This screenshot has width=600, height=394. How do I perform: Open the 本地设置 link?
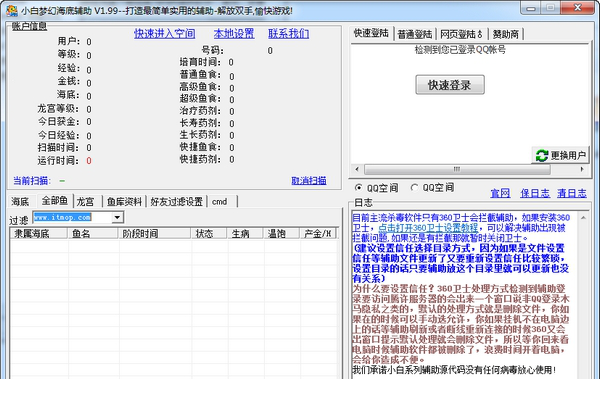234,34
